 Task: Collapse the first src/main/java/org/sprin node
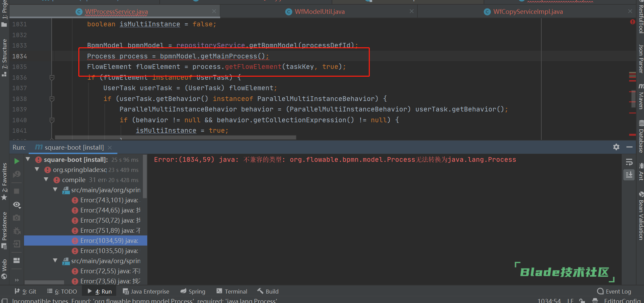click(55, 190)
